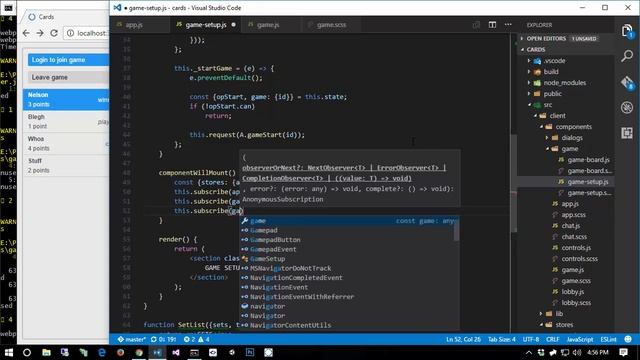This screenshot has height=360, width=640.
Task: Select the Whoa player row
Action: click(66, 144)
